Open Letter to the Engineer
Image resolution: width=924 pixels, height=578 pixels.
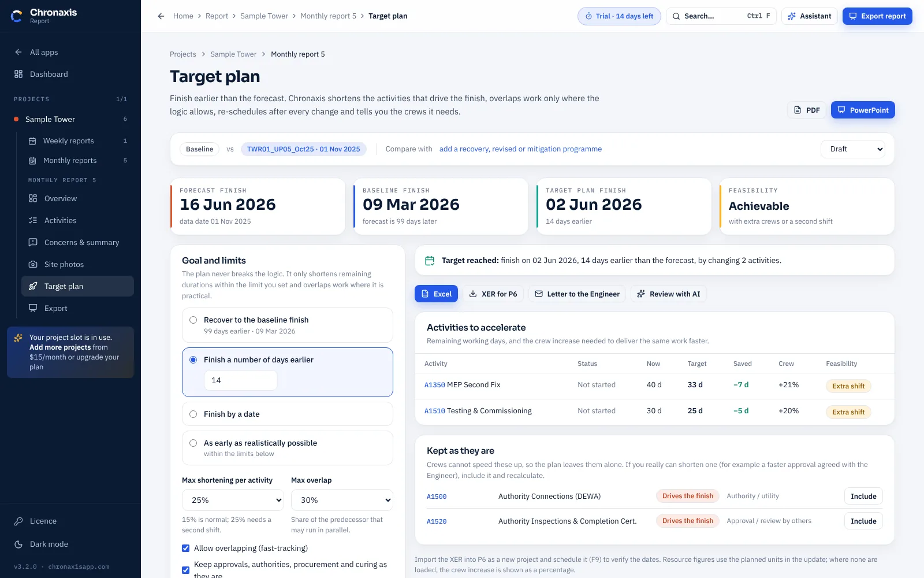[577, 294]
